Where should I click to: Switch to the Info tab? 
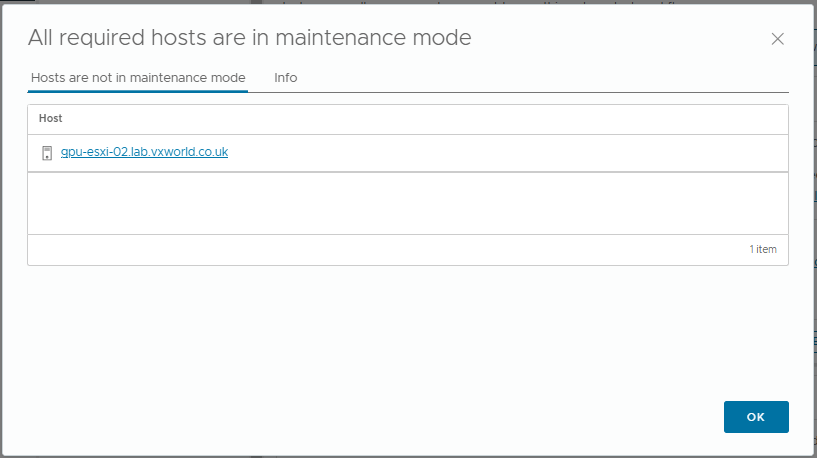(x=285, y=78)
